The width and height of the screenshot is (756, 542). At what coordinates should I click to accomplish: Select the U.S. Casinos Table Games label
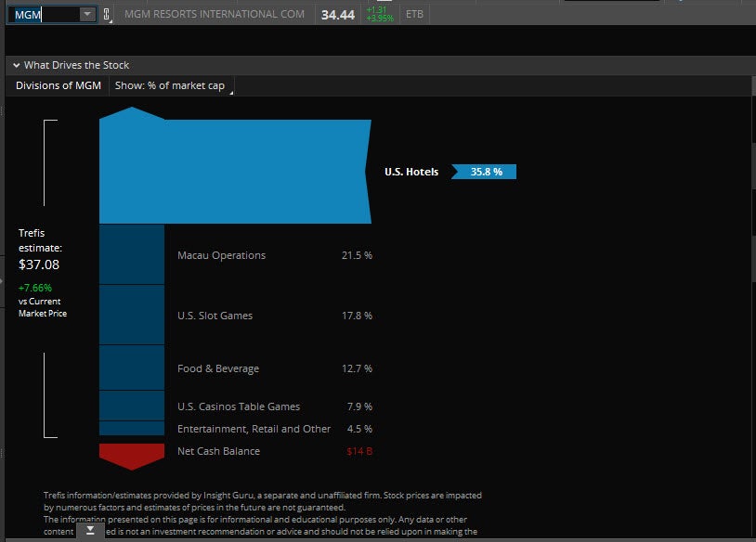239,406
